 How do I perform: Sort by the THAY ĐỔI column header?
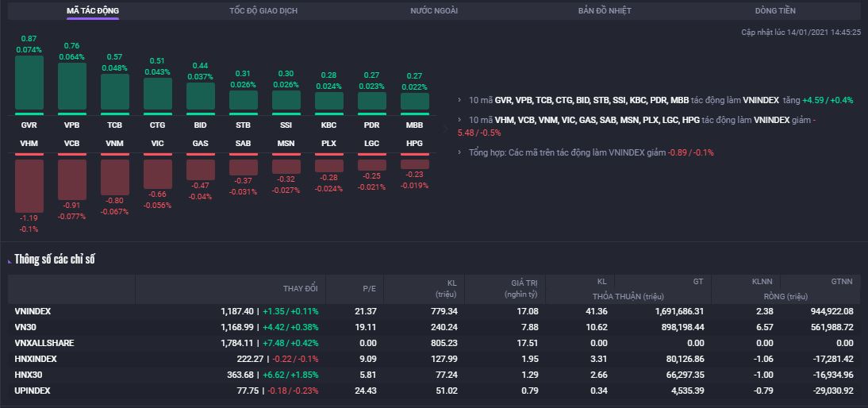tap(300, 288)
